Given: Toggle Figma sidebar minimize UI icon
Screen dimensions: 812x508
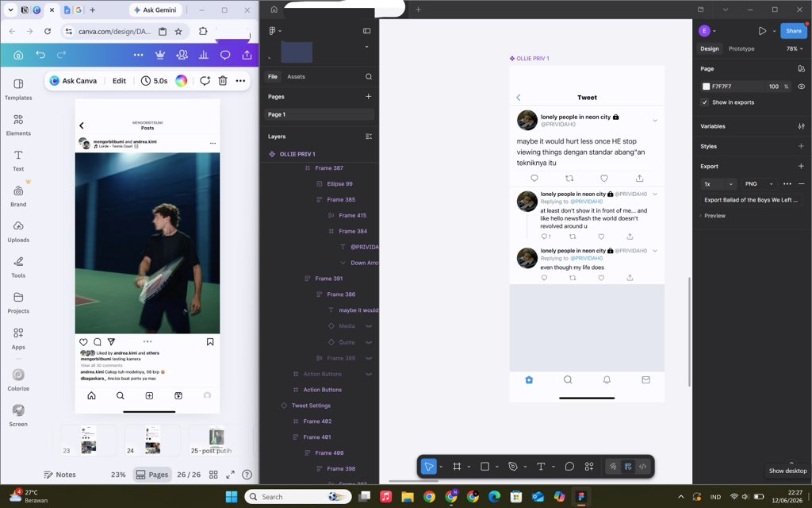Looking at the screenshot, I should (366, 31).
